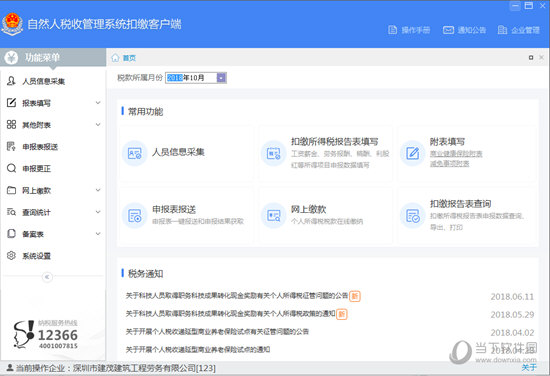This screenshot has height=376, width=550.
Task: Open 关于开展个人税收递延型商业养老保险试点的通知 notice
Action: coord(198,349)
